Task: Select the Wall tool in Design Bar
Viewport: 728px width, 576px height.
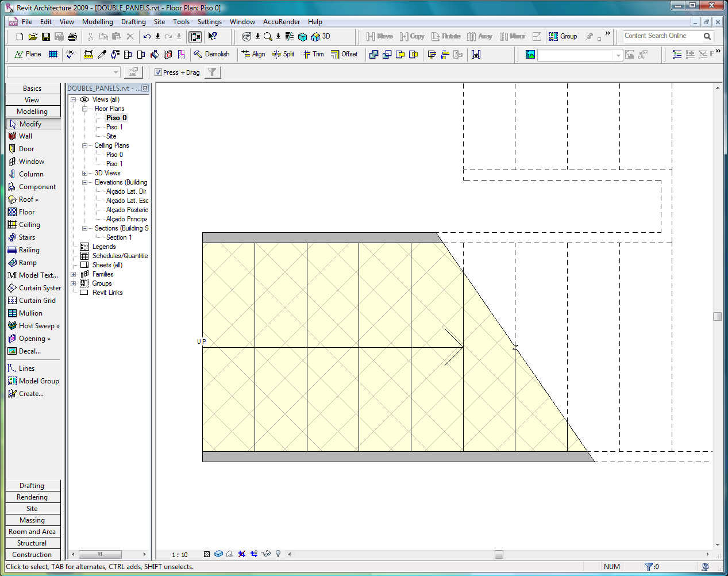Action: [x=25, y=136]
